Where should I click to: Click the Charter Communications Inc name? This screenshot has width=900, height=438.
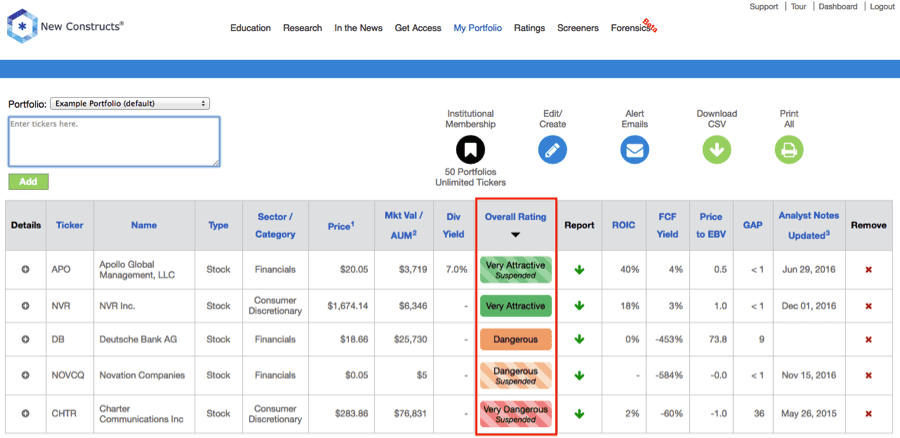(x=141, y=414)
